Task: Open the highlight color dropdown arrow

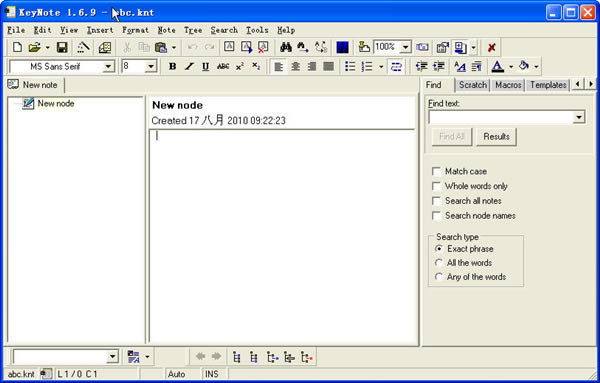Action: click(x=536, y=67)
